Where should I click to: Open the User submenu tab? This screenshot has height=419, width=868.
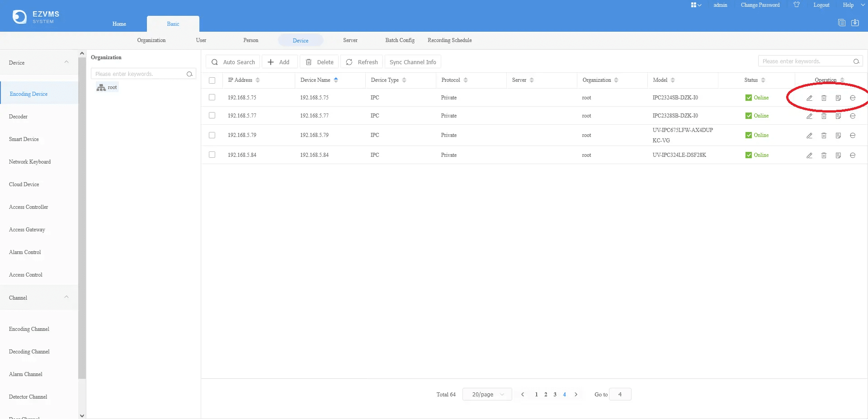[201, 40]
